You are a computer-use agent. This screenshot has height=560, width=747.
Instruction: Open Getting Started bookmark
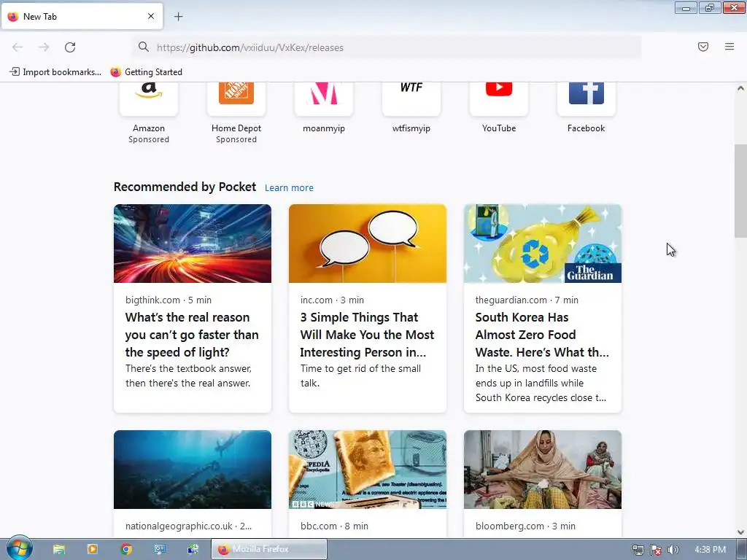click(147, 72)
